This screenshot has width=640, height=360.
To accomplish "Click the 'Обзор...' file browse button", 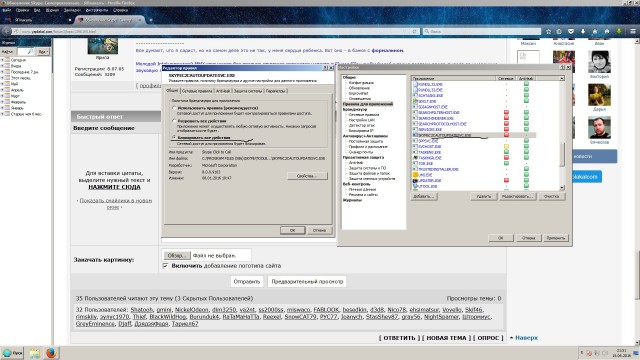I will point(176,256).
